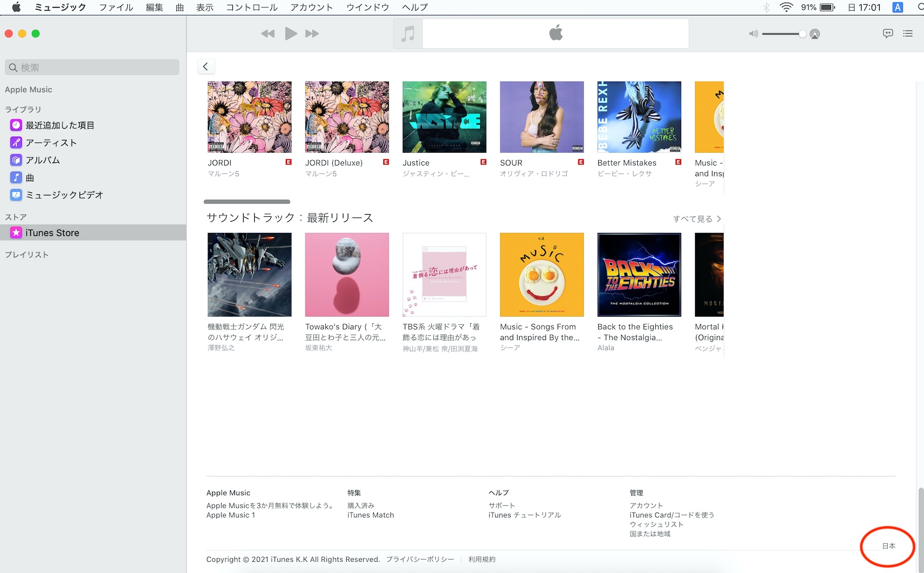This screenshot has width=924, height=573.
Task: Open アーティスト microphone icon in sidebar
Action: click(x=16, y=143)
